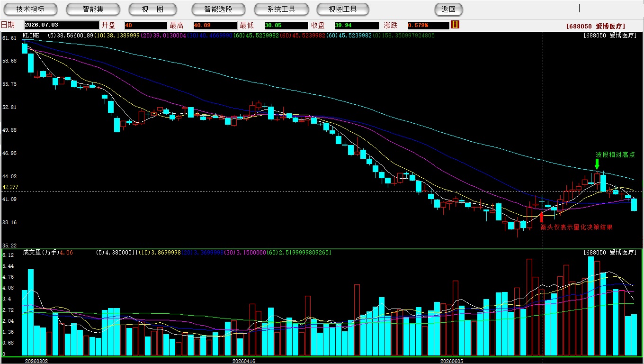The width and height of the screenshot is (644, 364).
Task: Click the 开盘 value field showing 40
Action: [x=146, y=25]
